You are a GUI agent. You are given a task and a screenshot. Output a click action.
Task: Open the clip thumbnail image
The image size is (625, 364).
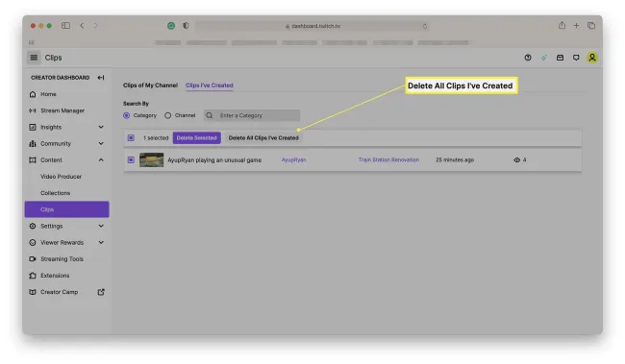(152, 160)
